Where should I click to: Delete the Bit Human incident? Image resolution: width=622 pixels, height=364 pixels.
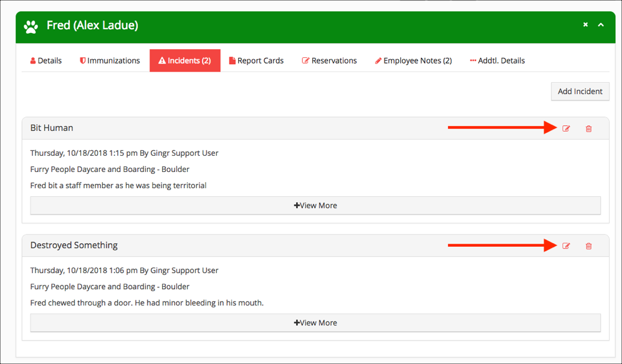tap(589, 128)
